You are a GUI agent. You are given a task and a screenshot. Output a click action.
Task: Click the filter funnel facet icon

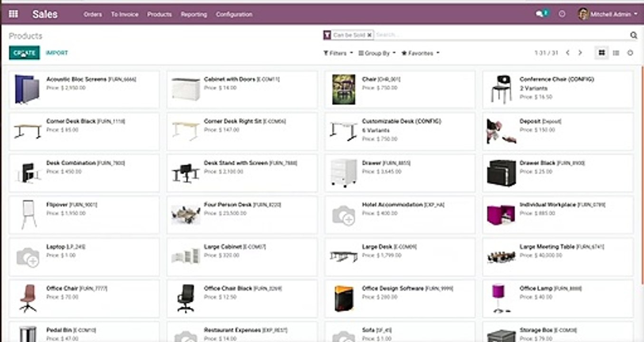(327, 35)
